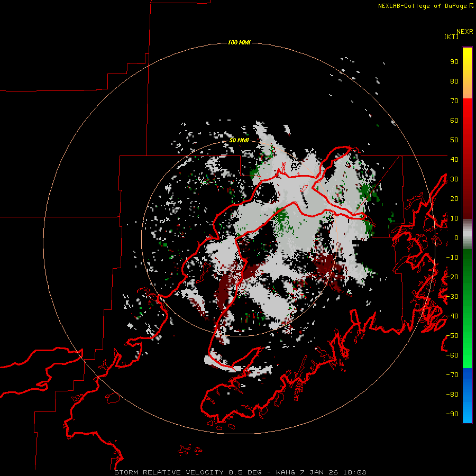476x476 pixels.
Task: Click the 50 NMI range ring label
Action: [239, 140]
